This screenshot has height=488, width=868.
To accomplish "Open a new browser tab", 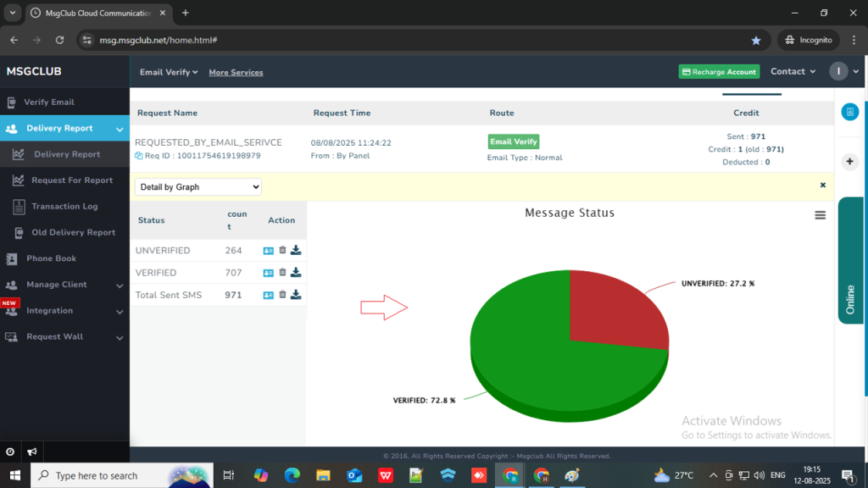I will click(186, 13).
